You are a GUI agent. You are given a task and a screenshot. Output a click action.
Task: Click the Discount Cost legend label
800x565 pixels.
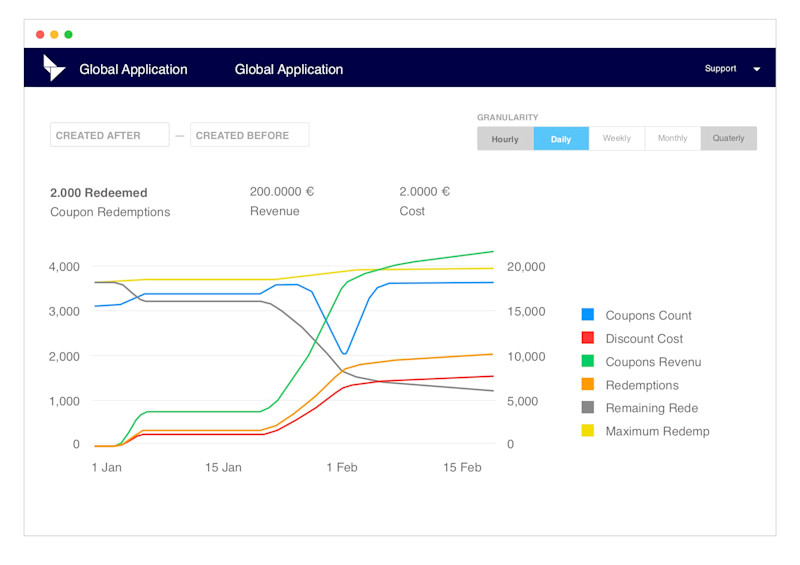(x=644, y=338)
